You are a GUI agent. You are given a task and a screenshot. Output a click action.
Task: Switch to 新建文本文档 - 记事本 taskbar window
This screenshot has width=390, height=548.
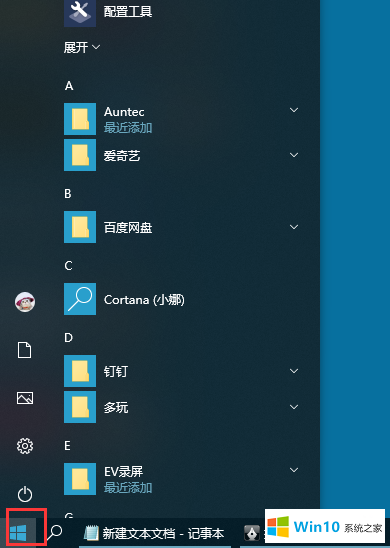coord(154,533)
